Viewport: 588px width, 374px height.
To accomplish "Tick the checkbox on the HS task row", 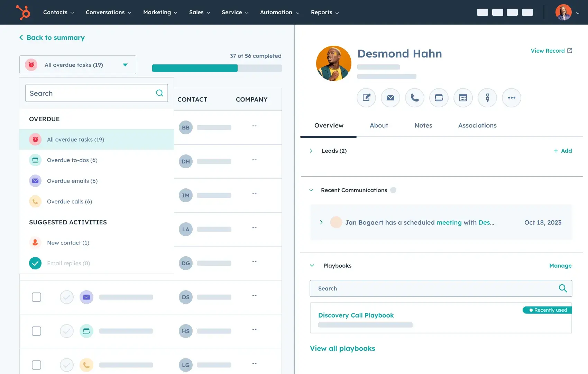I will pos(36,331).
